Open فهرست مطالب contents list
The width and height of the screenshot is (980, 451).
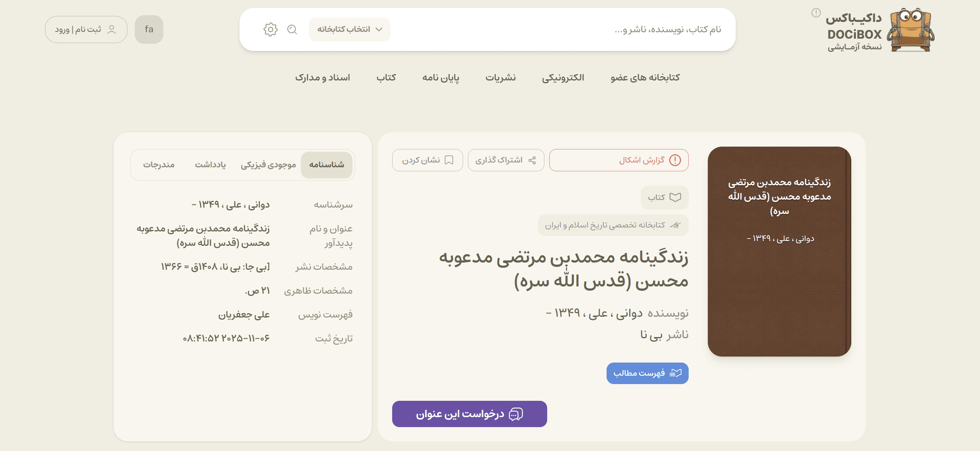(647, 373)
